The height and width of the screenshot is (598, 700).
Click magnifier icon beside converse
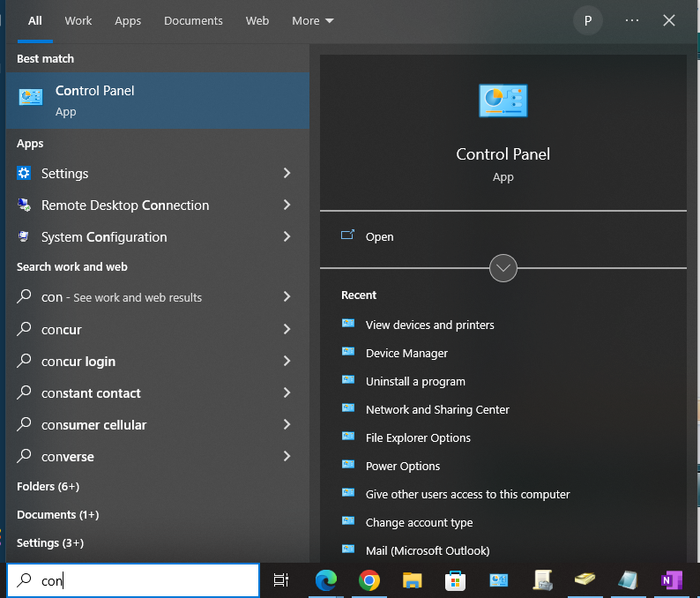[24, 456]
